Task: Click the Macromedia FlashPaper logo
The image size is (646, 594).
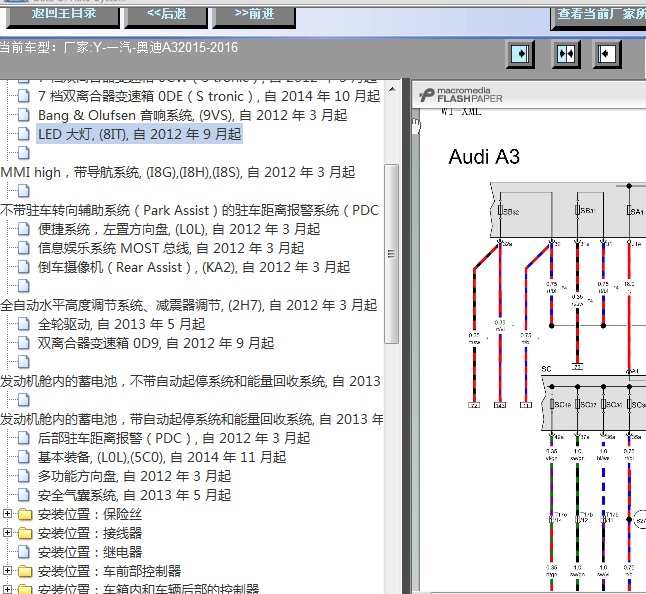Action: pyautogui.click(x=461, y=95)
